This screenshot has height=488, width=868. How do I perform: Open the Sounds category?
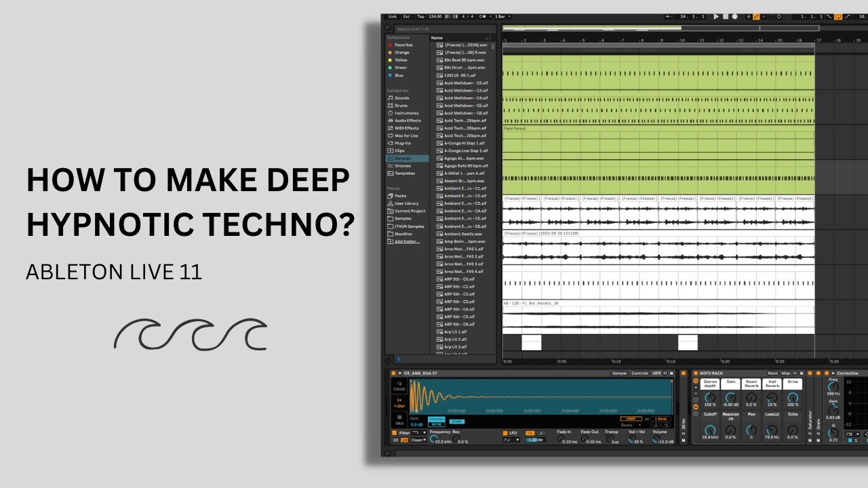(401, 98)
